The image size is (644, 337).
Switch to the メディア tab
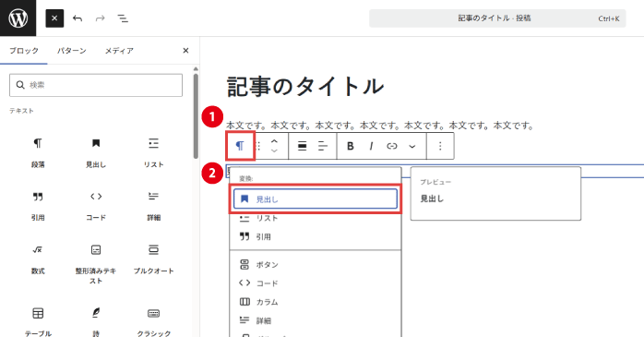119,51
